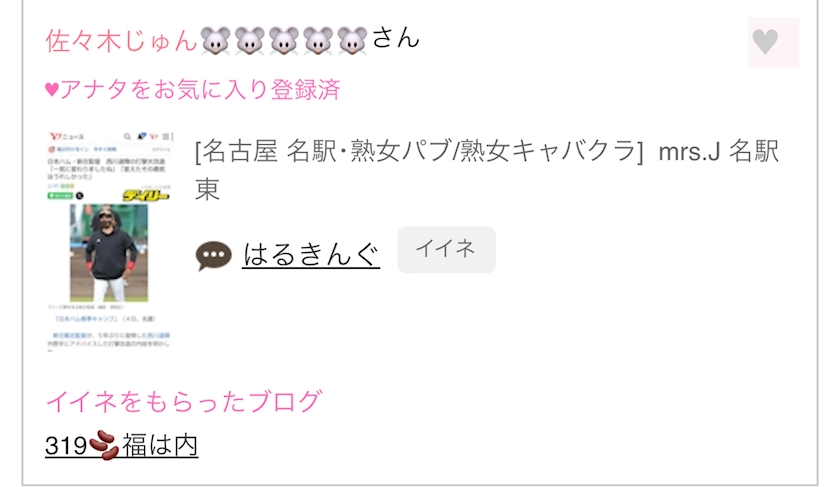Click the news headline text inside the thumbnail
The image size is (840, 487).
pos(106,168)
